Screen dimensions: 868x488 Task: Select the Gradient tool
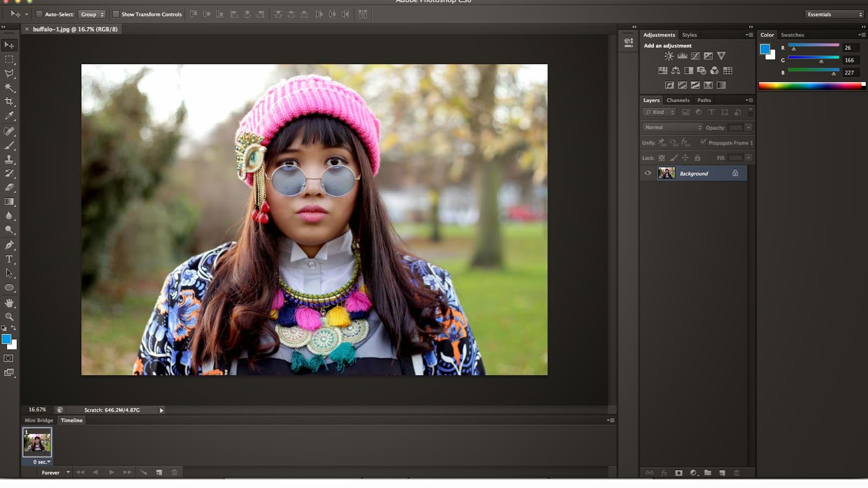click(9, 201)
